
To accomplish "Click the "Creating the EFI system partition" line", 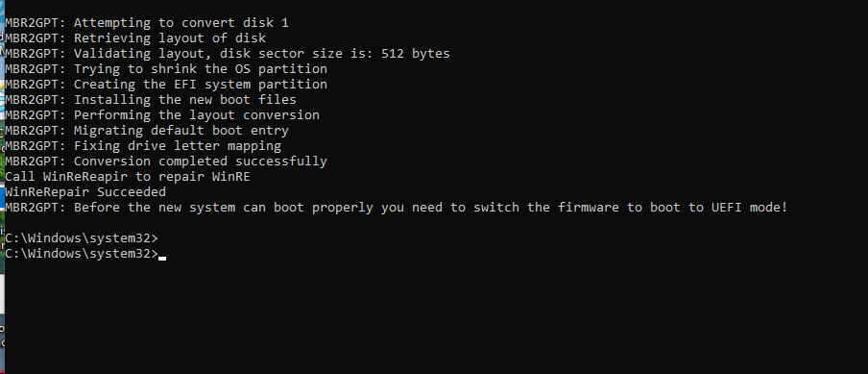I will tap(166, 85).
